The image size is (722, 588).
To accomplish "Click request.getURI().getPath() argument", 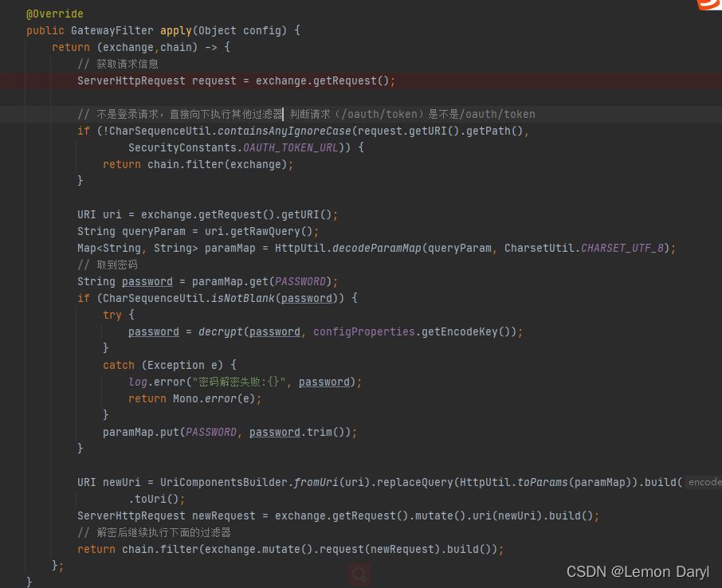I will click(440, 131).
